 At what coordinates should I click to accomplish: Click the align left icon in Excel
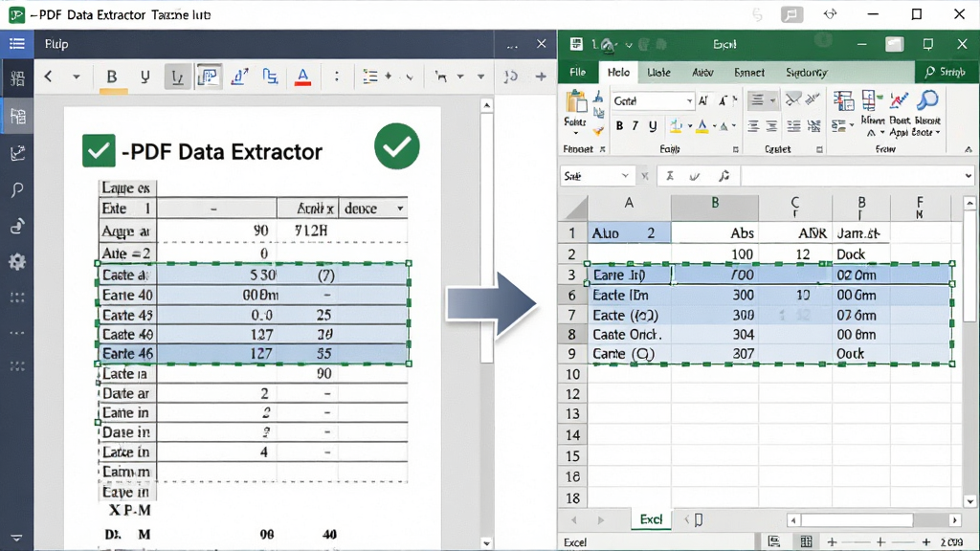pos(754,127)
